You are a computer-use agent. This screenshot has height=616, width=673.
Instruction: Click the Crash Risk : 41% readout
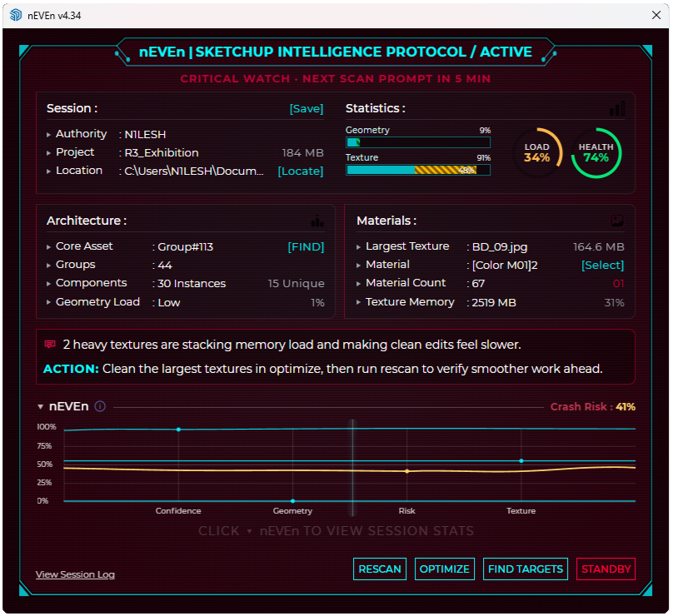[593, 407]
